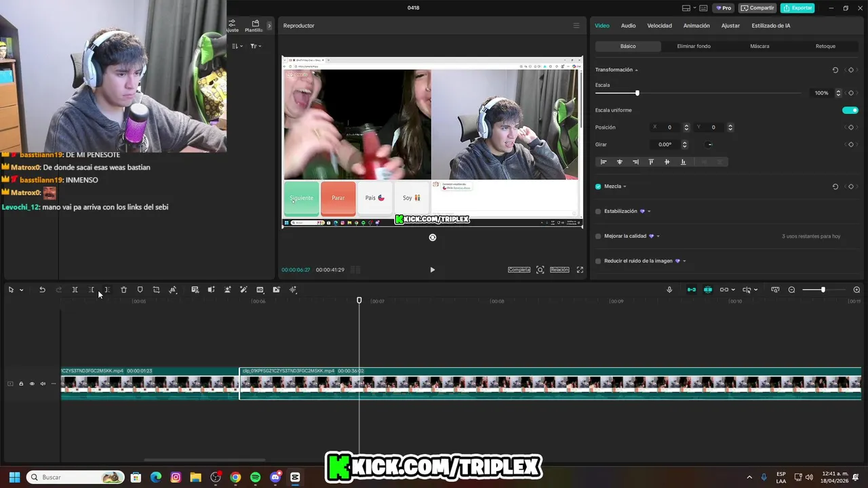
Task: Open the Estilizado de IA tab
Action: (x=771, y=26)
